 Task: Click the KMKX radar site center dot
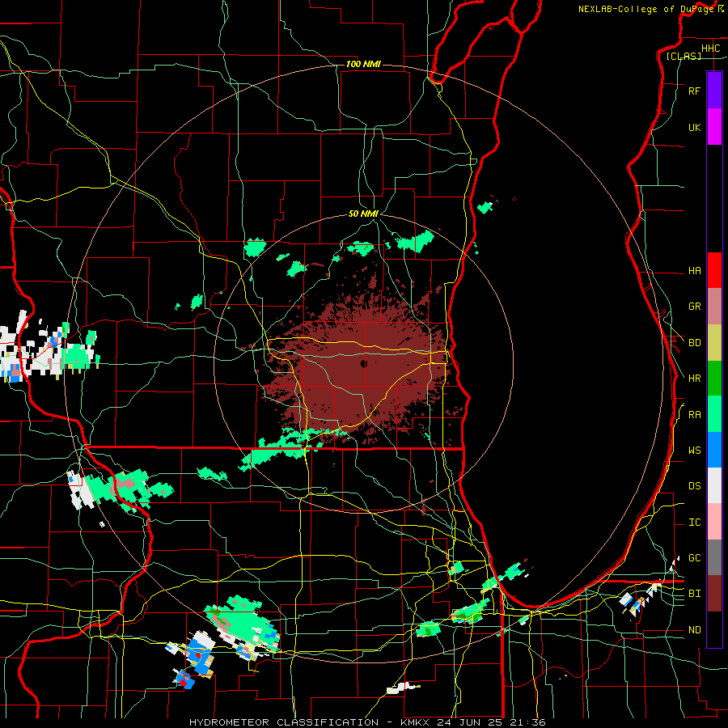364,363
